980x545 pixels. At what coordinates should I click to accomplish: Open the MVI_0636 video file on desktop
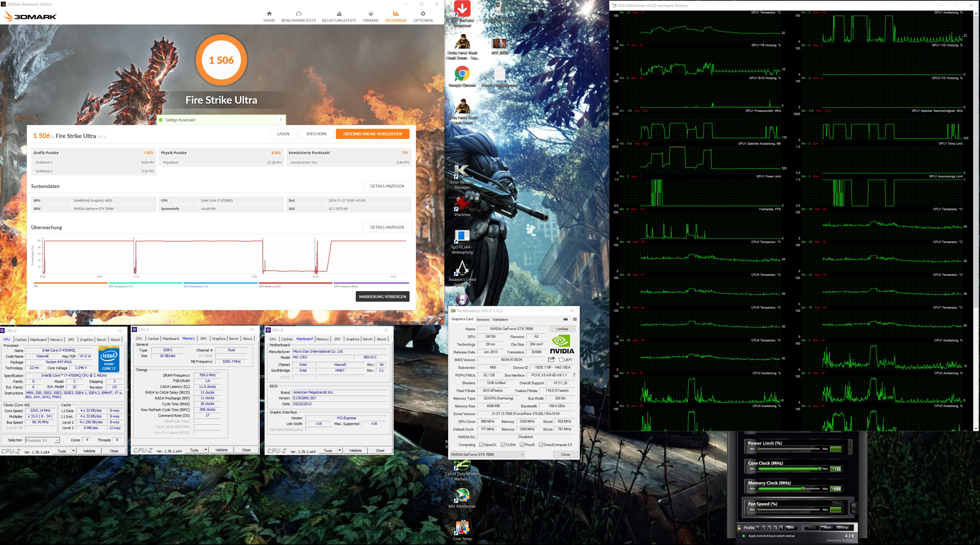pos(499,46)
